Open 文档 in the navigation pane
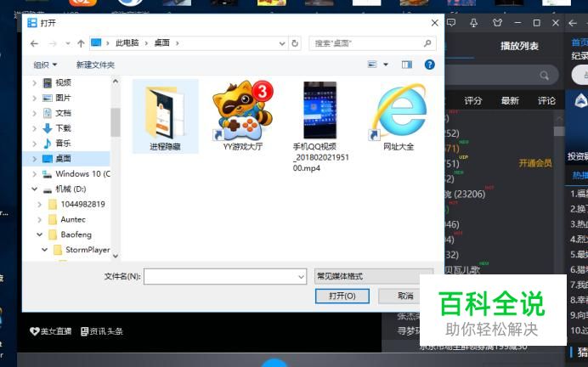588x367 pixels. click(64, 113)
